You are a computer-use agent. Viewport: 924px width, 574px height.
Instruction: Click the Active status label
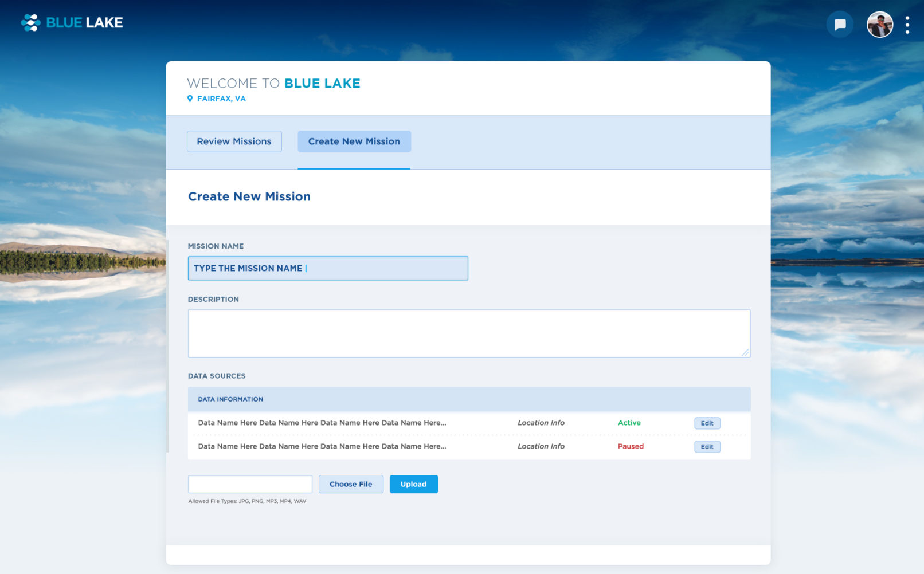click(629, 423)
